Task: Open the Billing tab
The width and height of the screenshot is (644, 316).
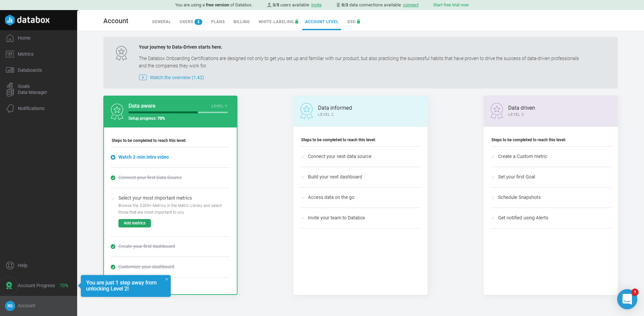Action: click(x=241, y=22)
